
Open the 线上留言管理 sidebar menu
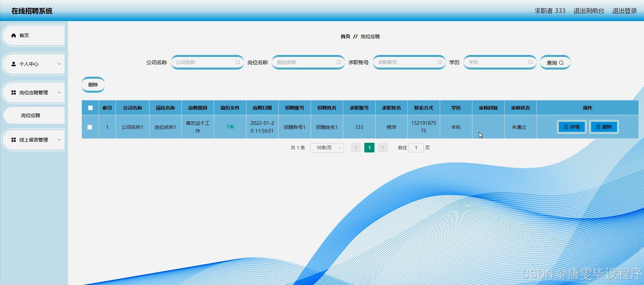pyautogui.click(x=33, y=140)
